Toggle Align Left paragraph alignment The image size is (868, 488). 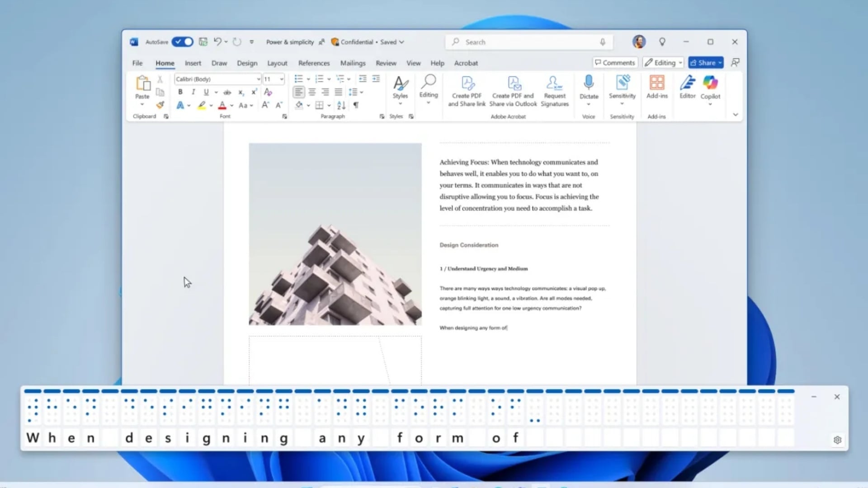(298, 92)
